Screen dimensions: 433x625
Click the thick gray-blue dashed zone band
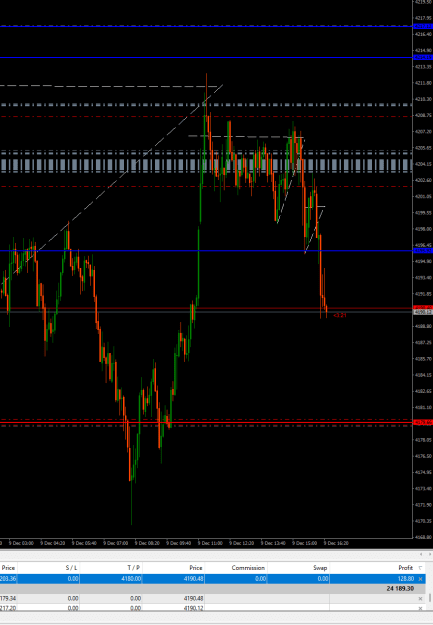pyautogui.click(x=206, y=165)
